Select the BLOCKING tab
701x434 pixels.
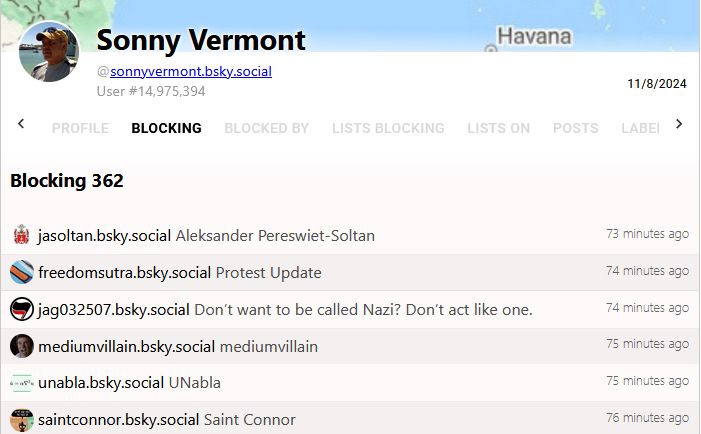tap(166, 128)
